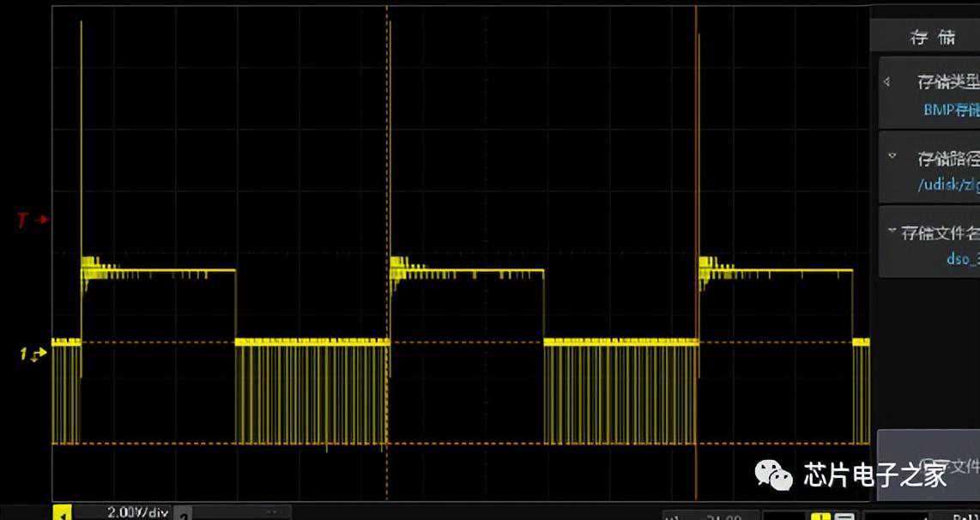The width and height of the screenshot is (980, 520).
Task: Click the /udisk storage path value
Action: [947, 184]
